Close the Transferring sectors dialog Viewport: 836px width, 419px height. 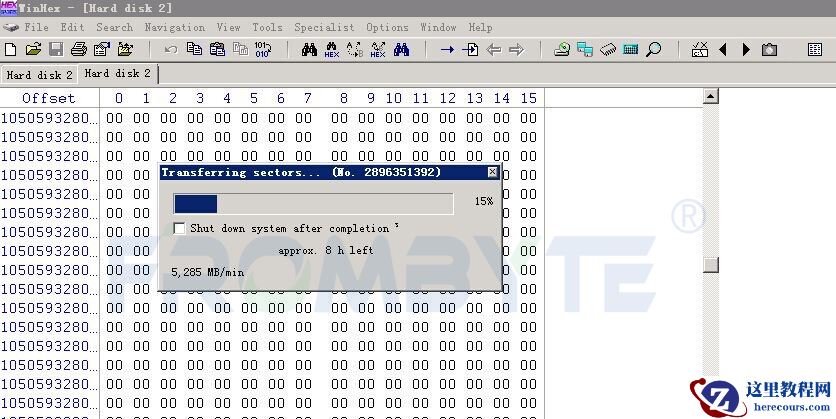pos(493,172)
